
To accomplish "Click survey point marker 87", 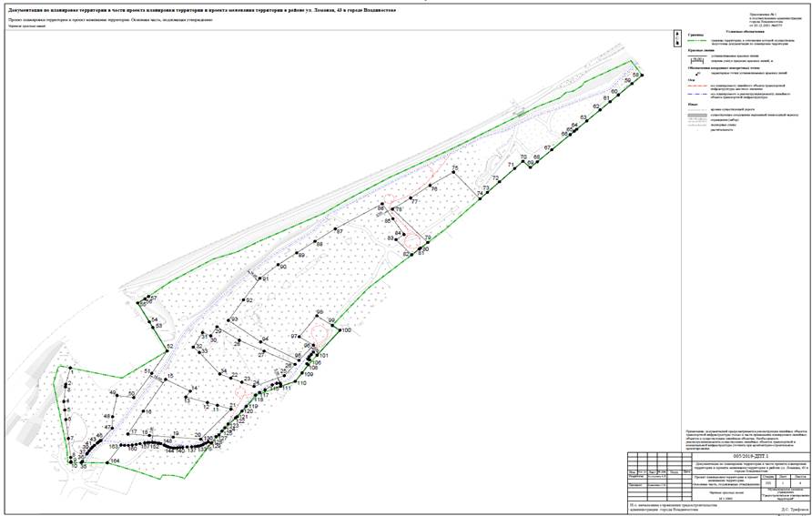I will pos(333,228).
